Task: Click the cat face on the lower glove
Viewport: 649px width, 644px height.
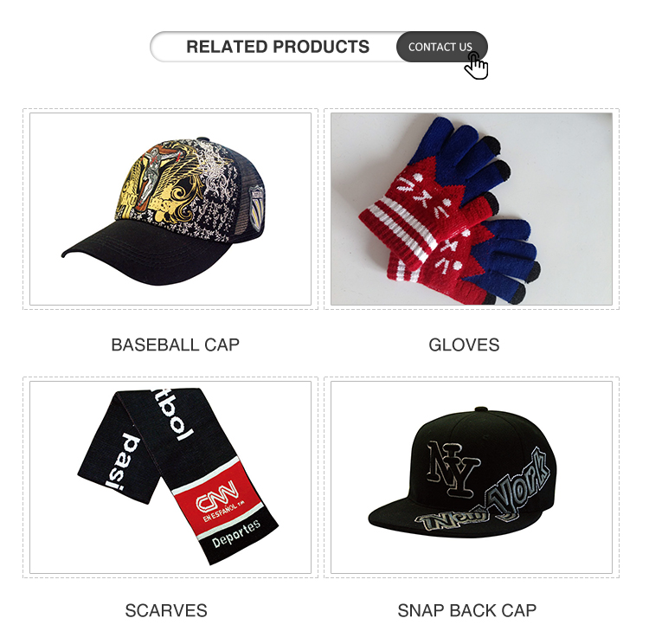Action: 452,253
